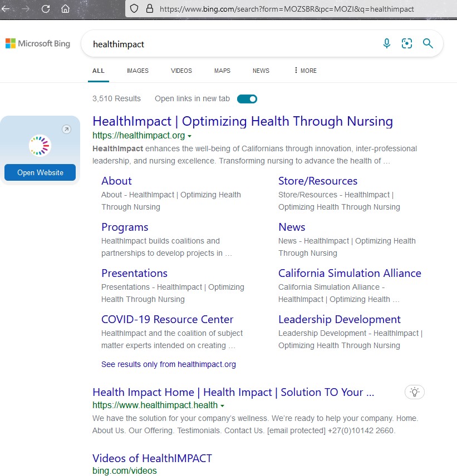
Task: Switch to the IMAGES tab
Action: [x=137, y=71]
